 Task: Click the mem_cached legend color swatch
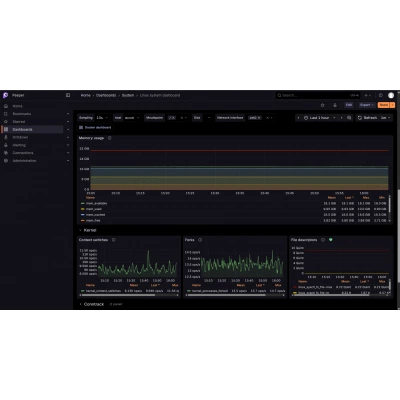click(82, 215)
